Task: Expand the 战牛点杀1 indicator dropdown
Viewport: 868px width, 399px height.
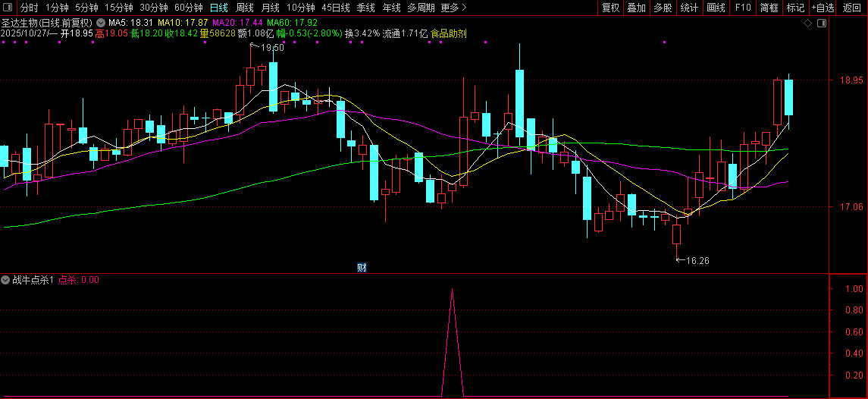Action: click(x=6, y=280)
